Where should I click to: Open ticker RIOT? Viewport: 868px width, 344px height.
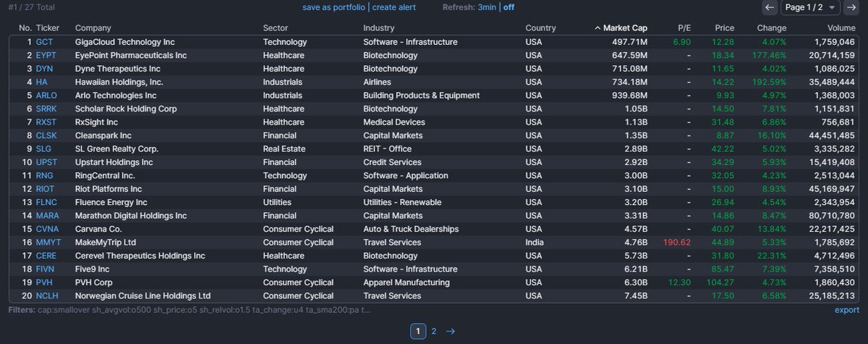(46, 189)
